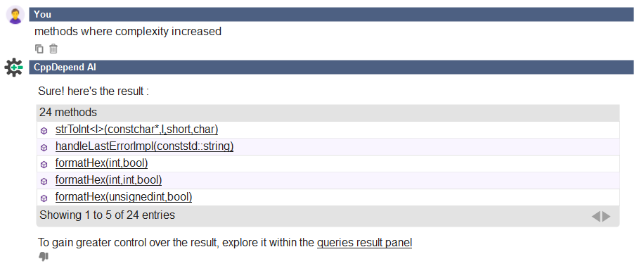Click the 24 methods table header

click(328, 113)
